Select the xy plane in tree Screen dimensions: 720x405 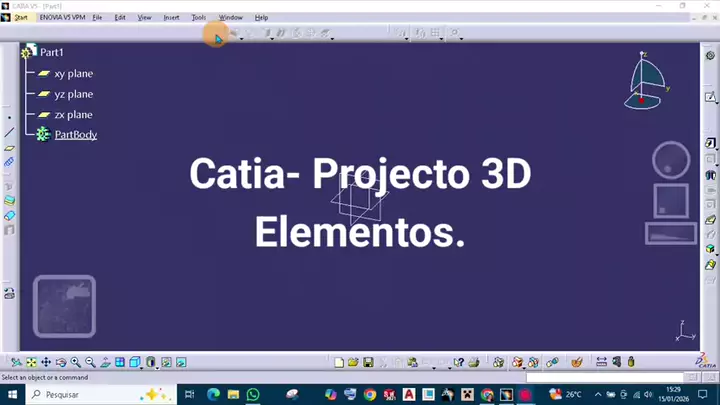(73, 73)
